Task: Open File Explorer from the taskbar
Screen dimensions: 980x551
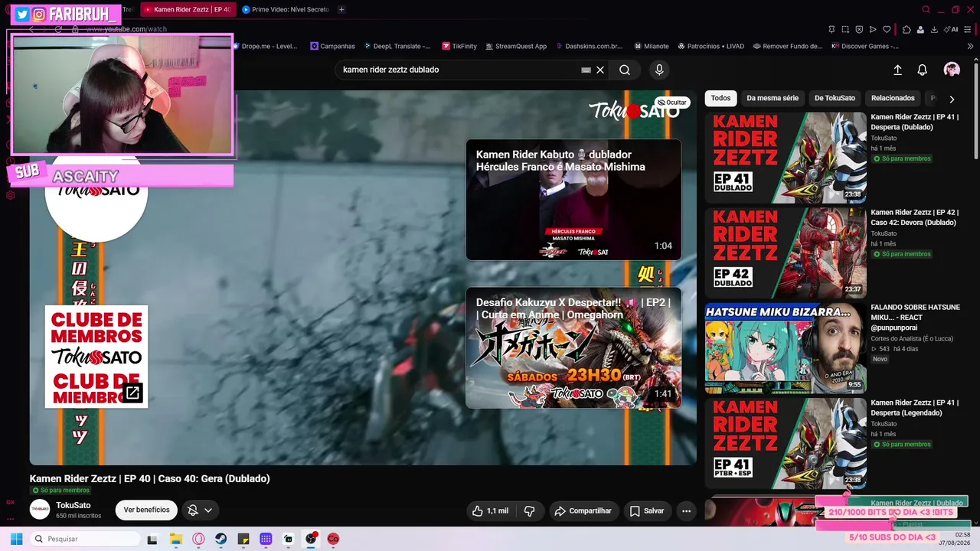Action: tap(175, 539)
